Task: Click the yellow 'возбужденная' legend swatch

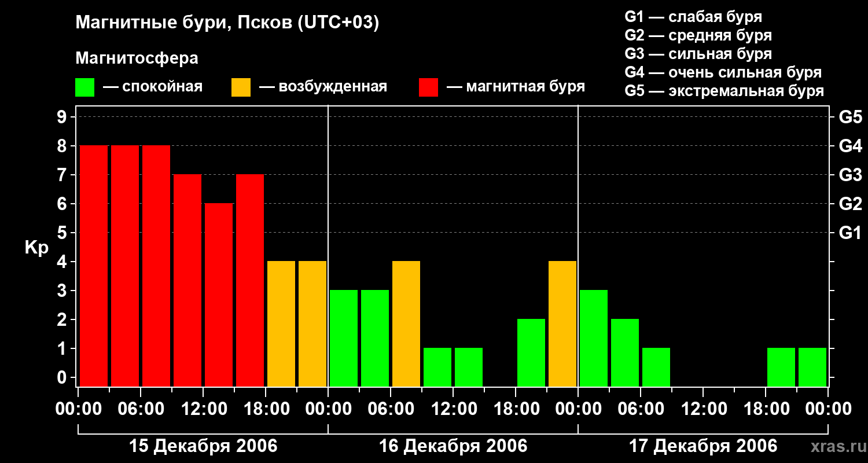Action: pyautogui.click(x=241, y=87)
